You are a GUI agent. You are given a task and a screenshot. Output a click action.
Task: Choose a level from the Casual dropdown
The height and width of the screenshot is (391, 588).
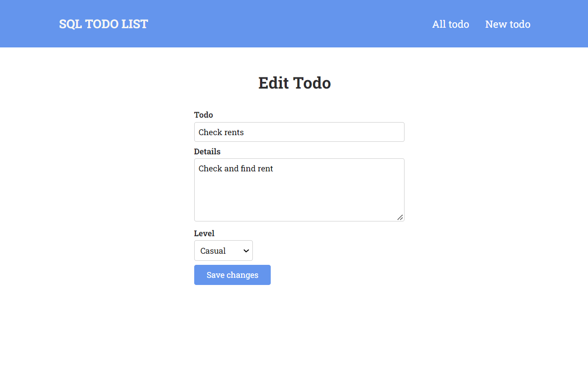click(223, 251)
